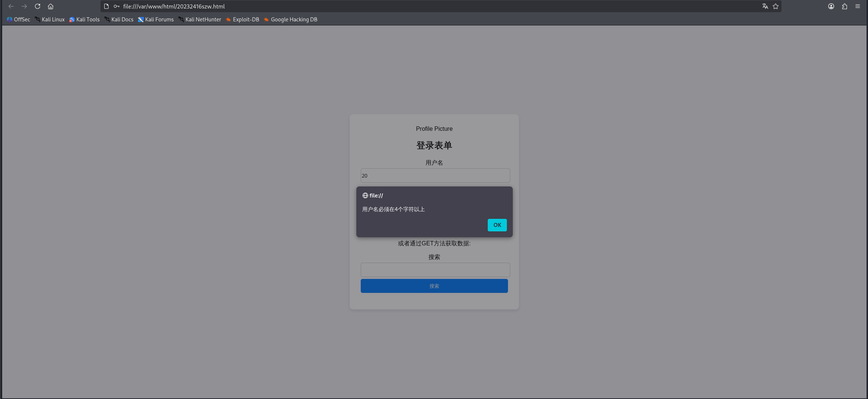The width and height of the screenshot is (868, 399).
Task: Open the Firefox account menu
Action: 831,6
